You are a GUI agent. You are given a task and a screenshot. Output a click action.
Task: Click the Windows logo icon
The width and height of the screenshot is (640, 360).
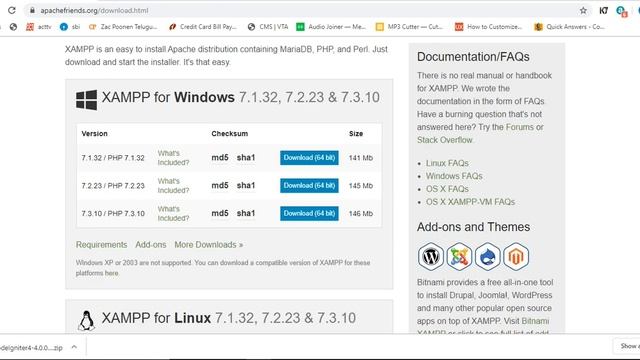click(87, 100)
